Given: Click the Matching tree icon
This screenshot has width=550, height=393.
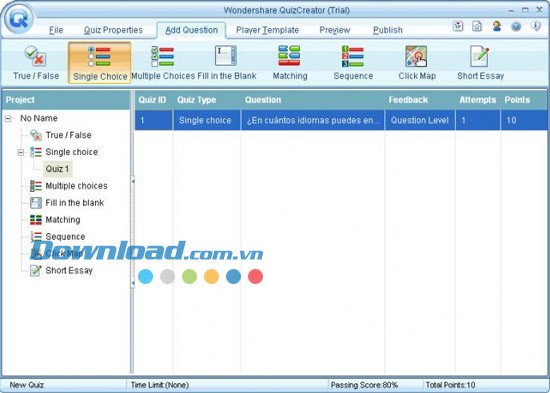Looking at the screenshot, I should click(36, 220).
